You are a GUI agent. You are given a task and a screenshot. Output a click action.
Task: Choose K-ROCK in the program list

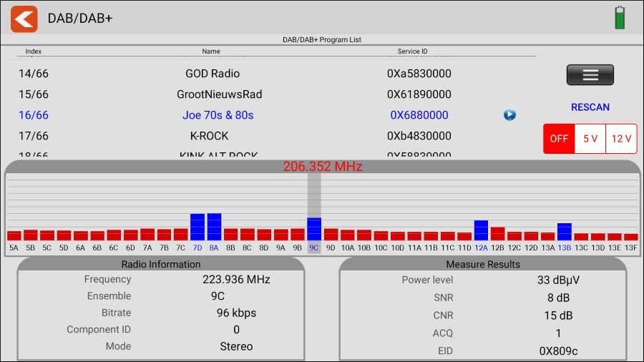point(209,136)
